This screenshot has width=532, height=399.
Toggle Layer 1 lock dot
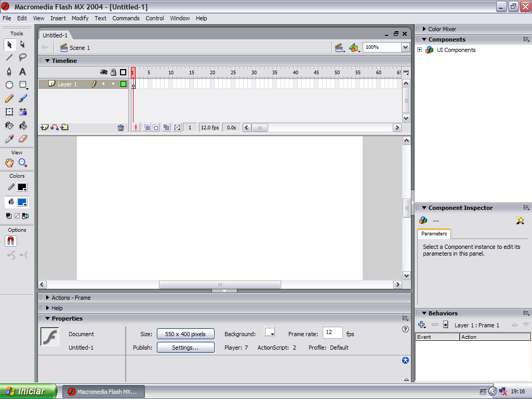[113, 84]
